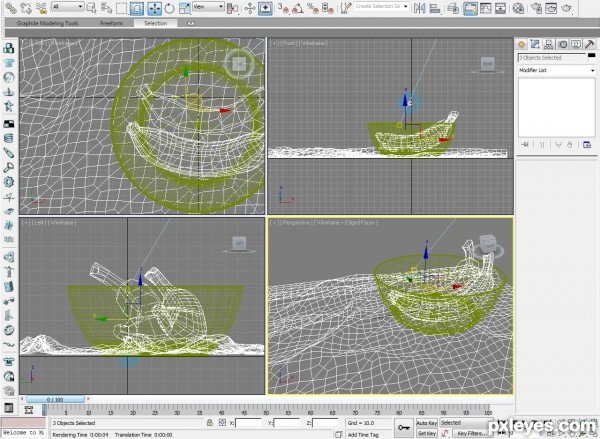Image resolution: width=600 pixels, height=439 pixels.
Task: Click the Unlink Selection icon
Action: tap(26, 8)
